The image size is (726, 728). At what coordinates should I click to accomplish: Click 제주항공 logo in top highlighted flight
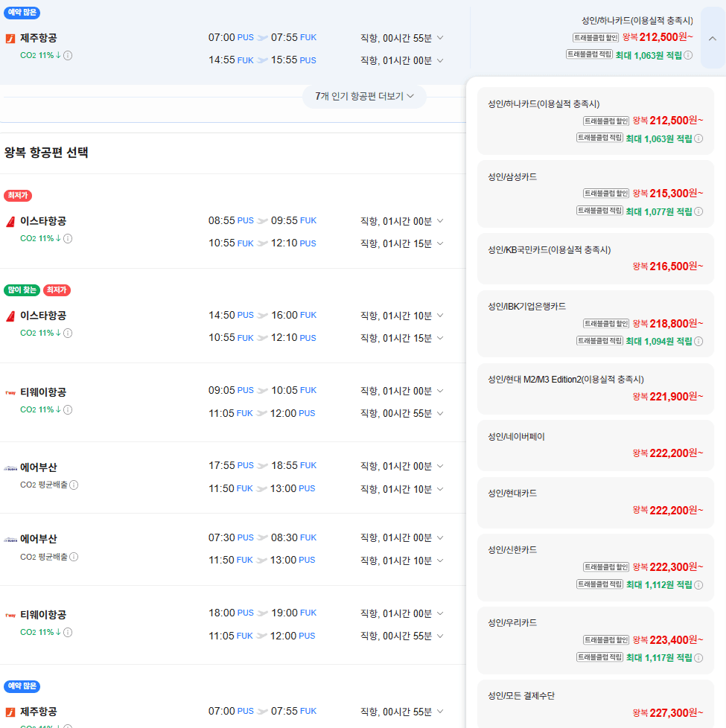click(x=10, y=38)
